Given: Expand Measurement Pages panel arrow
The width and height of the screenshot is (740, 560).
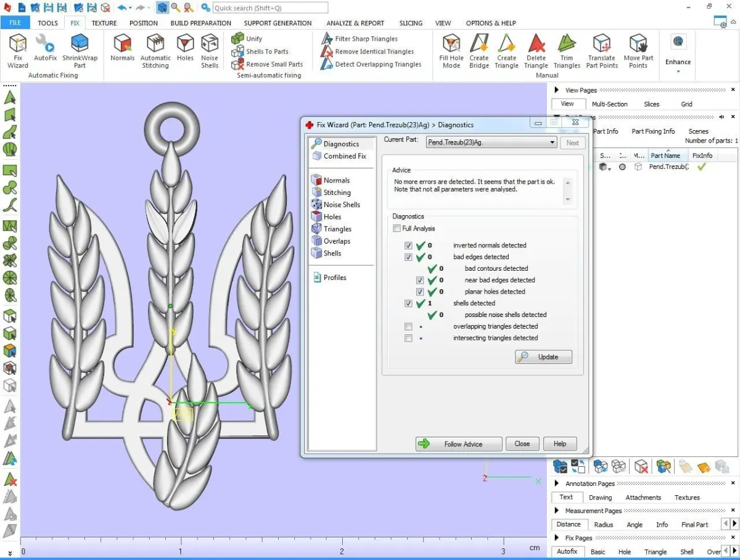Looking at the screenshot, I should (x=556, y=511).
